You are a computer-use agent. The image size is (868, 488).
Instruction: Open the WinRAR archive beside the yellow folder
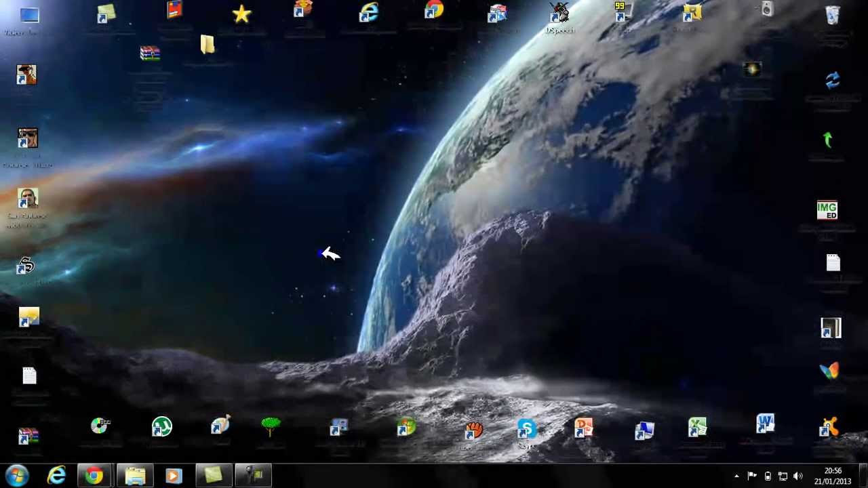150,54
